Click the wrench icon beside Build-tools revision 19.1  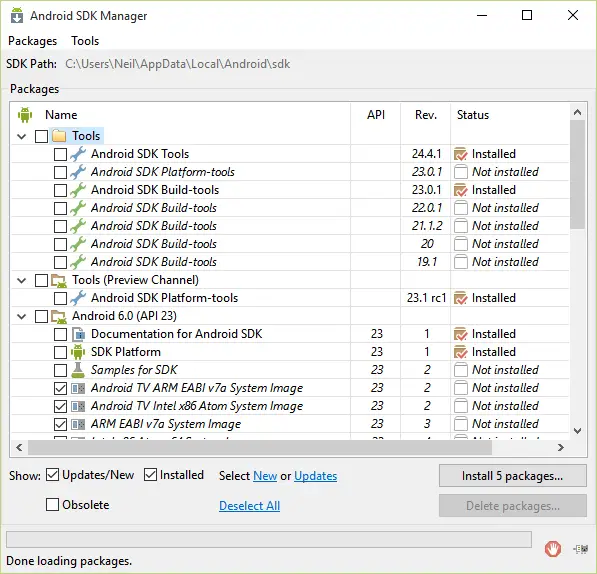pyautogui.click(x=78, y=262)
